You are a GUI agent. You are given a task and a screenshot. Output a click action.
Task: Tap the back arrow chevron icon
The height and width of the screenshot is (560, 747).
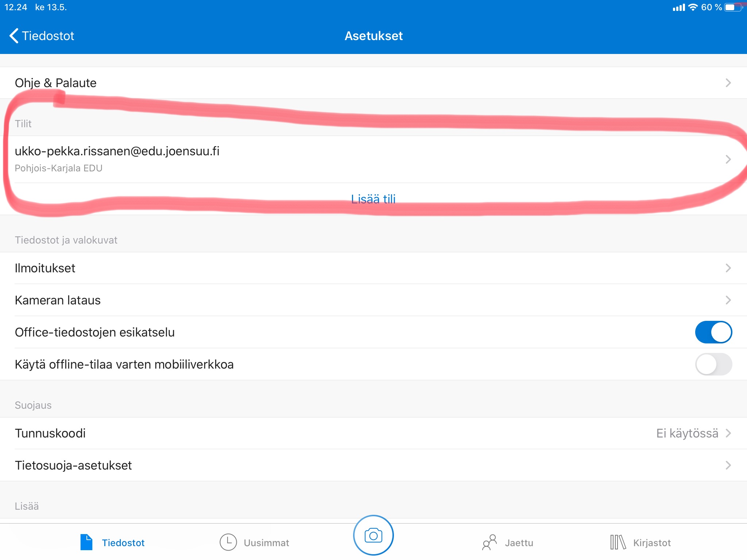14,36
